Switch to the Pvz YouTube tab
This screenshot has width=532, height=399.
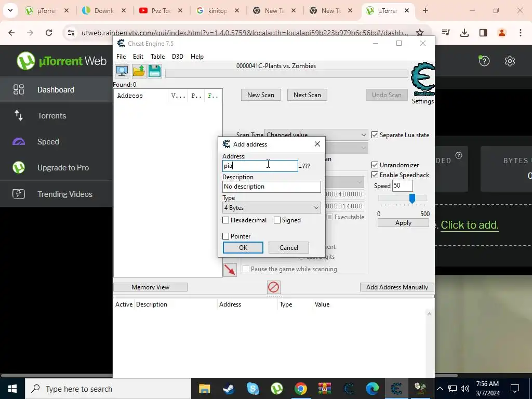(x=161, y=11)
